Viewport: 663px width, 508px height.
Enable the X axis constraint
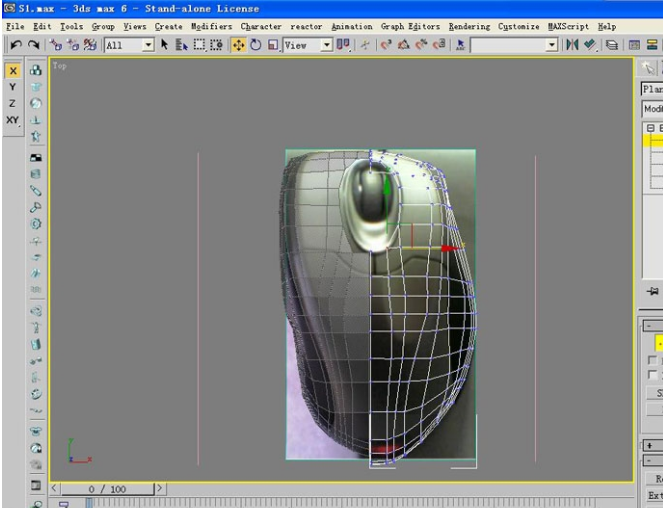pyautogui.click(x=12, y=71)
